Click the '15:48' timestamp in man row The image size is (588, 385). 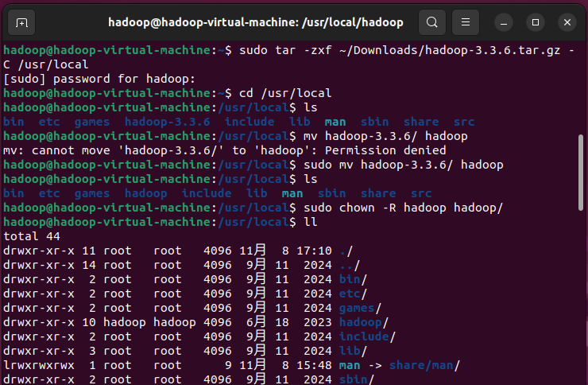(x=314, y=365)
